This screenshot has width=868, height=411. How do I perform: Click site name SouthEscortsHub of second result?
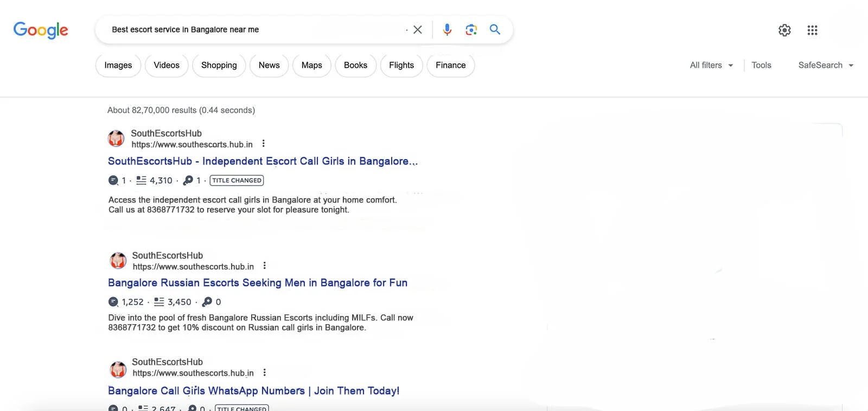point(168,255)
